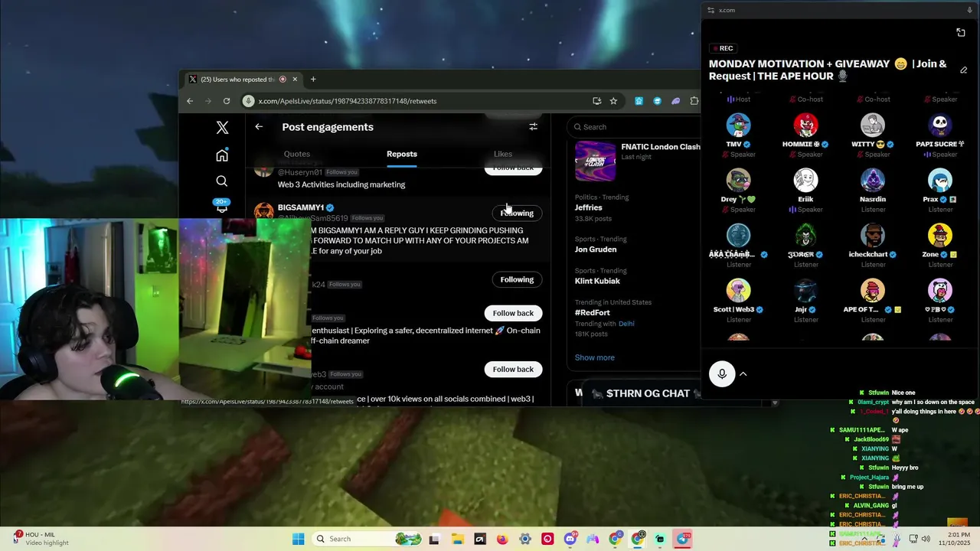Open site controls icon in Space window address bar
The height and width of the screenshot is (551, 980).
point(710,10)
